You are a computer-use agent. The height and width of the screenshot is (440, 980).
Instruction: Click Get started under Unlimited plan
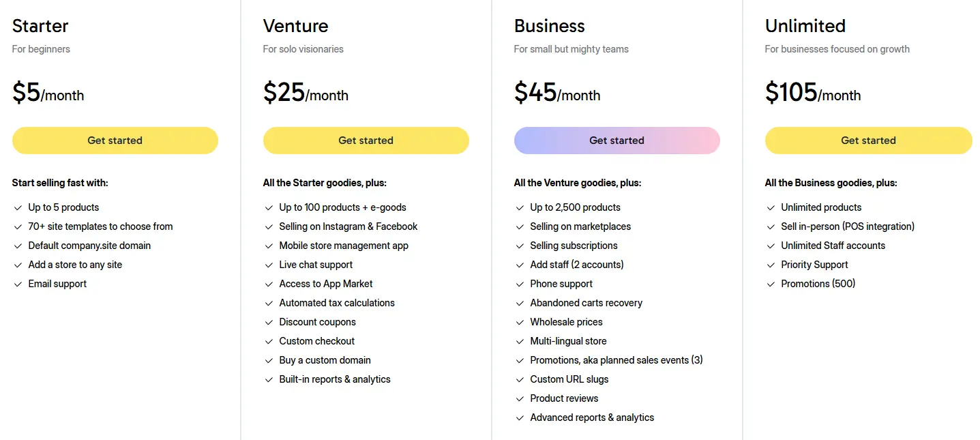click(x=868, y=141)
